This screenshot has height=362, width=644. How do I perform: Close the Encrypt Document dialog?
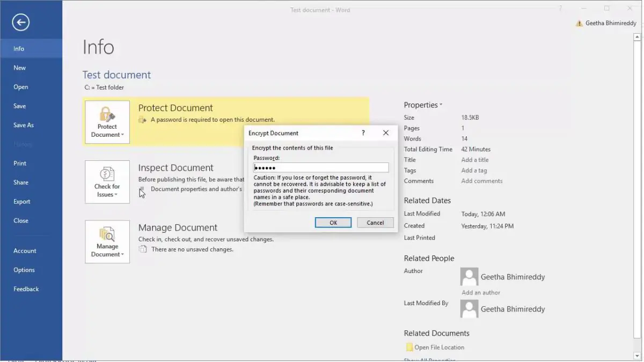[x=385, y=133]
